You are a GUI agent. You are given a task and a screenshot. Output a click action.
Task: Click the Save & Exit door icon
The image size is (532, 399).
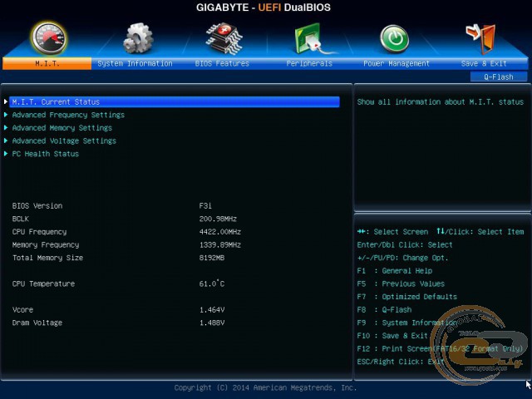click(480, 39)
